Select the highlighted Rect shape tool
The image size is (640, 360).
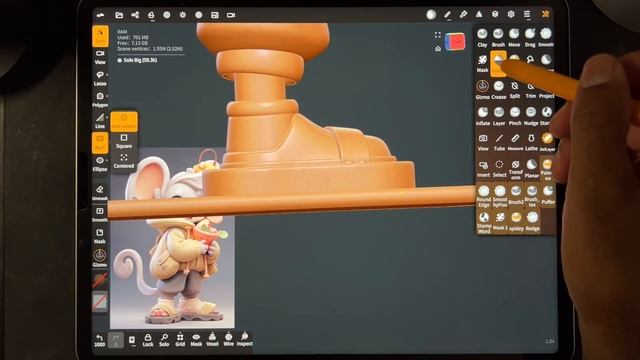[x=100, y=143]
